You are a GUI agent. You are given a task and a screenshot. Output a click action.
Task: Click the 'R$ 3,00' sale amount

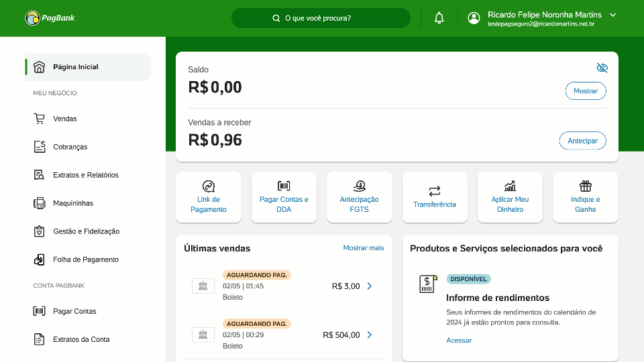coord(346,286)
